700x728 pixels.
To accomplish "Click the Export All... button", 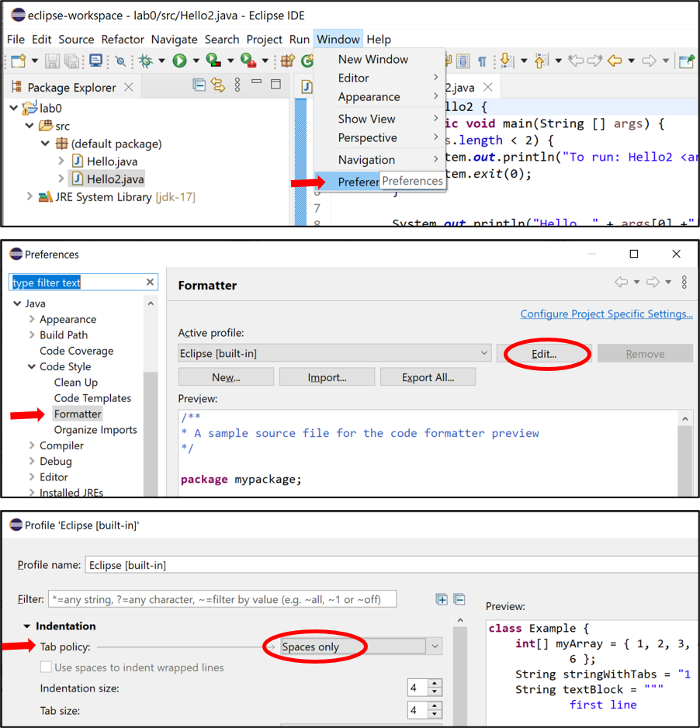I will tap(428, 377).
